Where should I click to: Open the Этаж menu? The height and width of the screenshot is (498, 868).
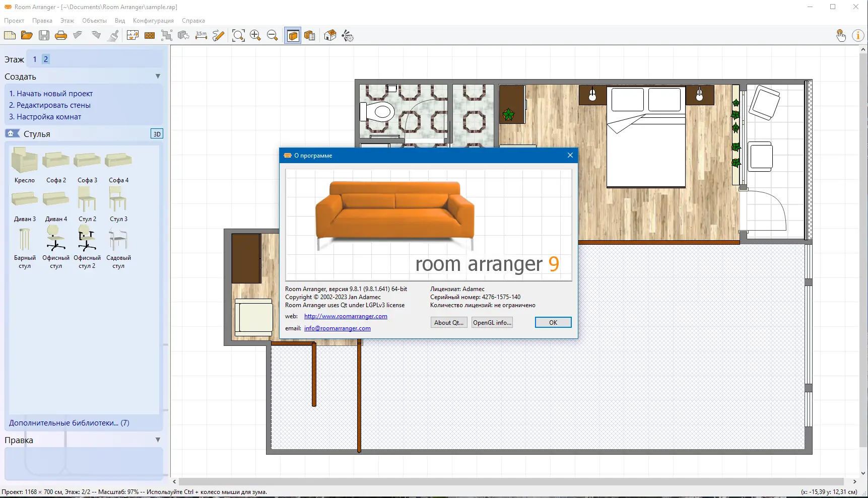[67, 21]
